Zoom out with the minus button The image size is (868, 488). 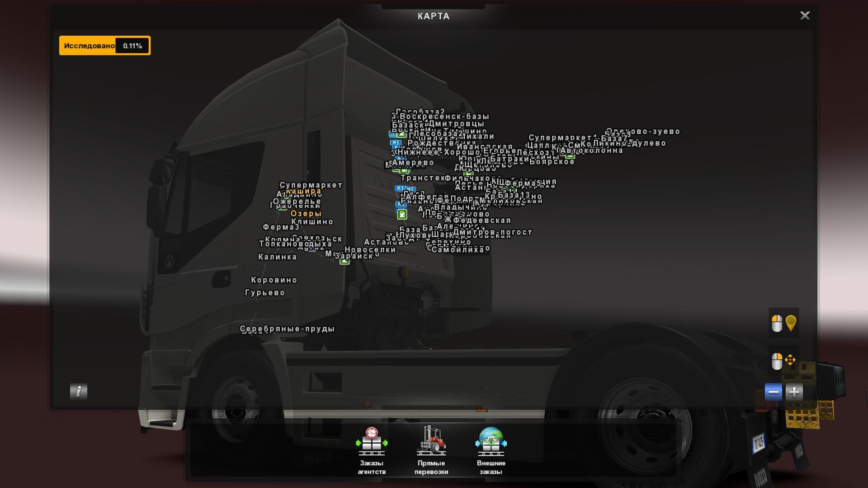pyautogui.click(x=773, y=392)
